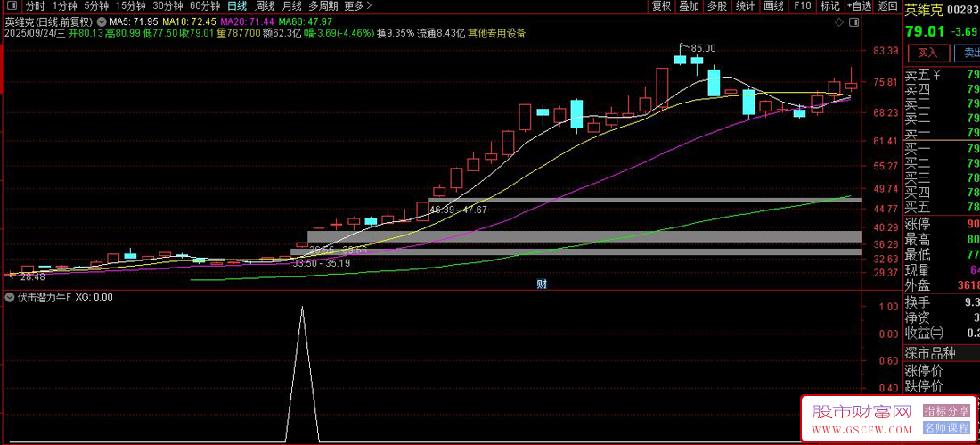
Task: Select the 月线 monthly period tab
Action: click(291, 6)
